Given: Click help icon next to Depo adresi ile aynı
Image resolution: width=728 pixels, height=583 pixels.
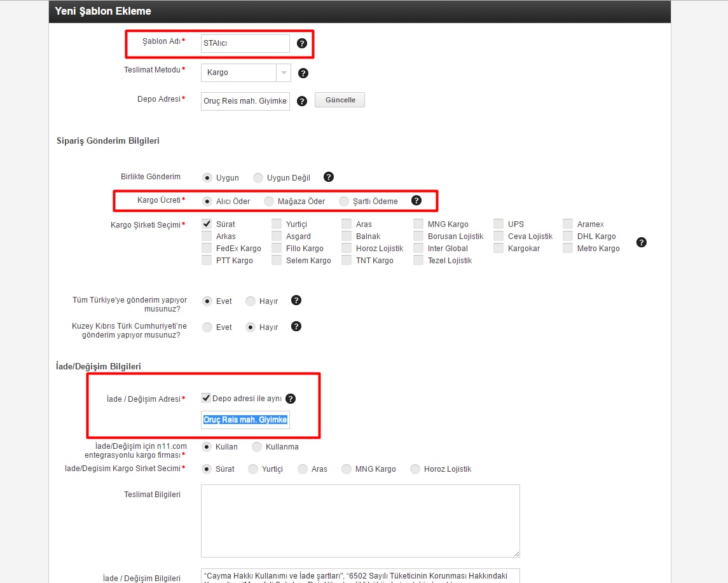Looking at the screenshot, I should (x=291, y=399).
